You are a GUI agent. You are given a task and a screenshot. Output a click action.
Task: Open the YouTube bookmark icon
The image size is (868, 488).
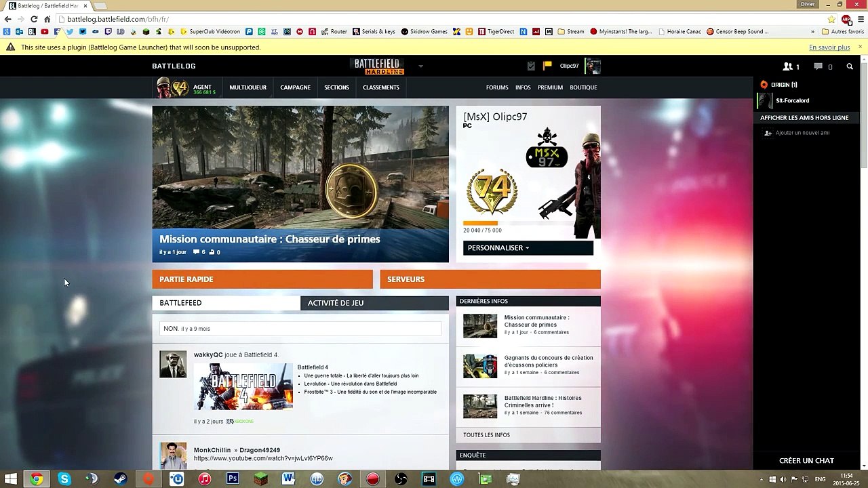pyautogui.click(x=45, y=31)
